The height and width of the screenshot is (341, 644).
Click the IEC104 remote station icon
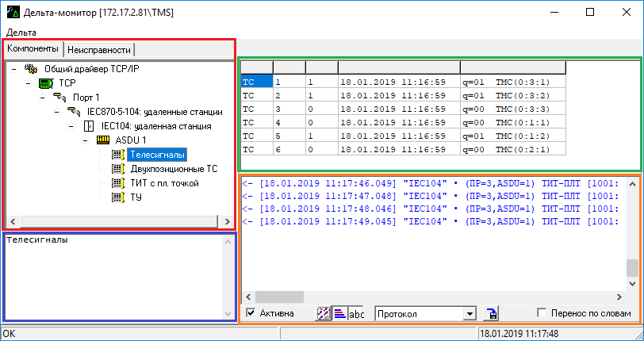89,126
